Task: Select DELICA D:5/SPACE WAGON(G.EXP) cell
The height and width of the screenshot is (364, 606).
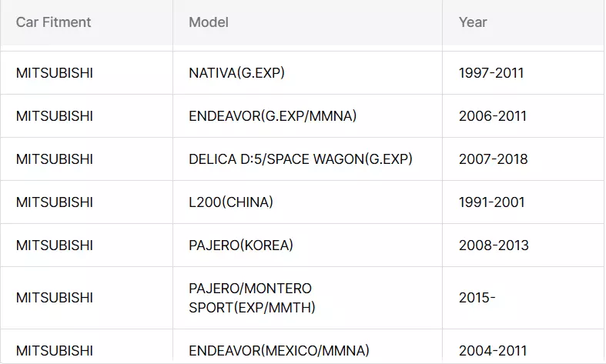Action: click(x=300, y=159)
